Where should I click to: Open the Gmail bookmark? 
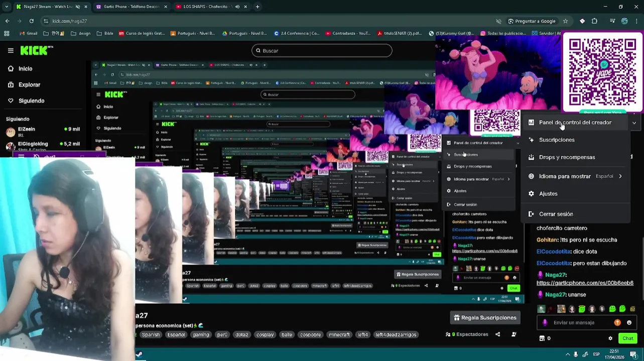(28, 34)
